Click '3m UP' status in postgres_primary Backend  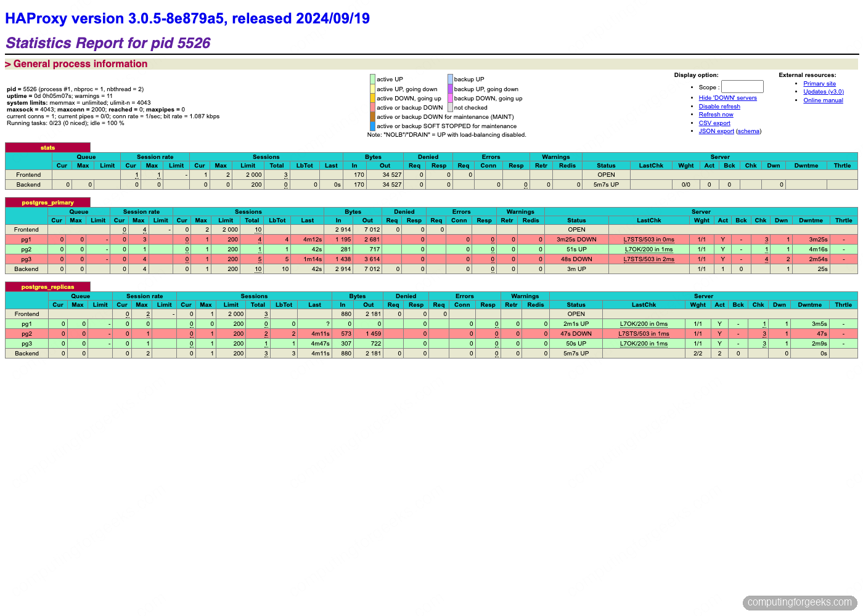(576, 269)
